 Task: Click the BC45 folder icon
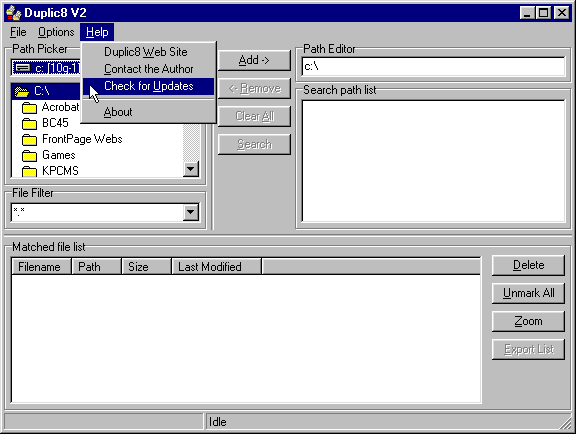tap(29, 124)
